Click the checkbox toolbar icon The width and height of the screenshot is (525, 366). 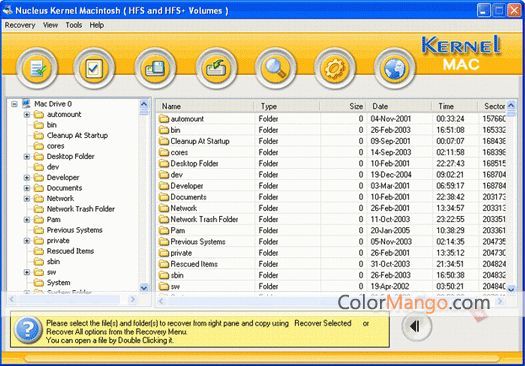(94, 69)
